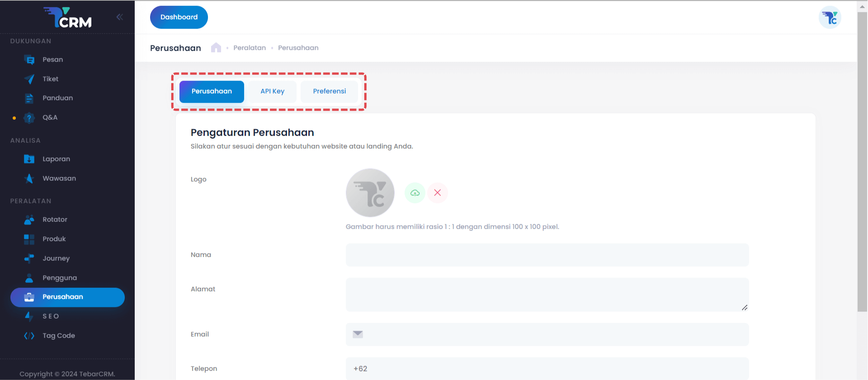
Task: Open the Q&A support page
Action: coord(50,117)
